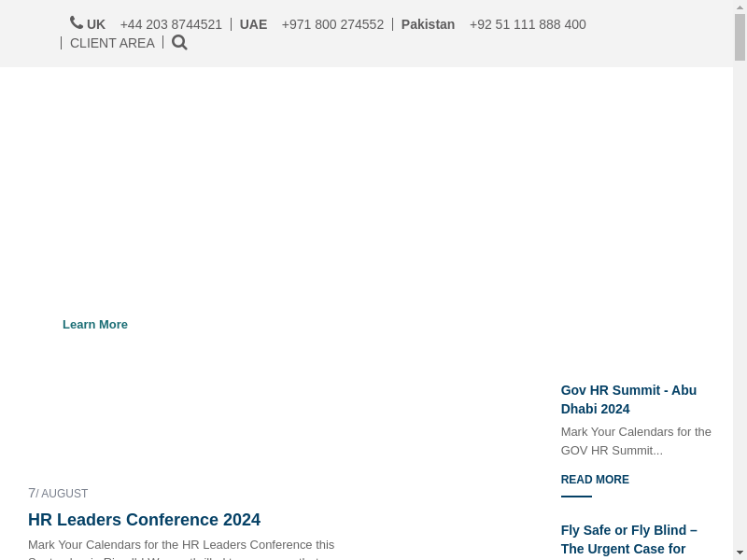Click the vertical scrollbar thumb

tap(740, 37)
